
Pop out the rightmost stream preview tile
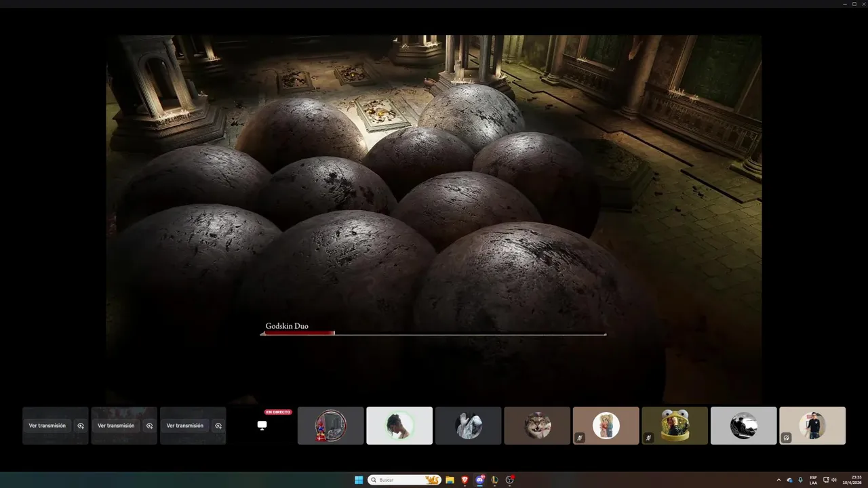[x=218, y=426]
